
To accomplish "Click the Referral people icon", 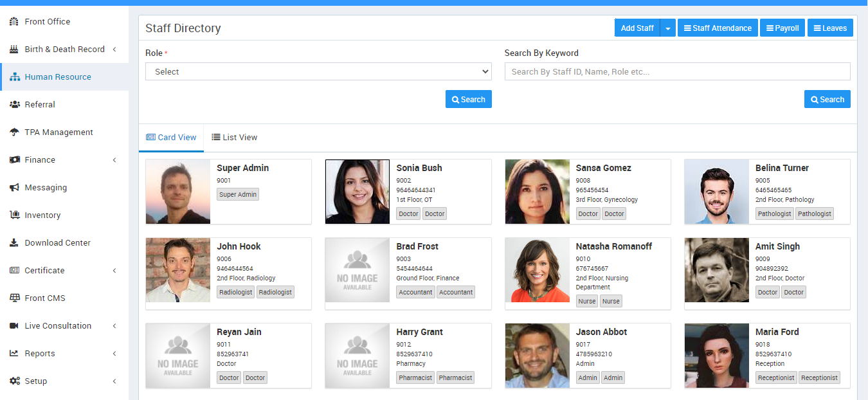I will coord(14,105).
